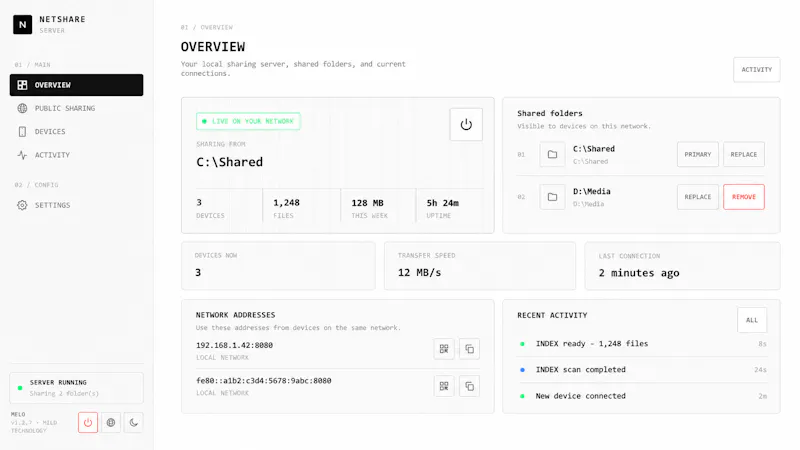The image size is (800, 450).
Task: Click the Overview breadcrumb at top
Action: (x=216, y=27)
